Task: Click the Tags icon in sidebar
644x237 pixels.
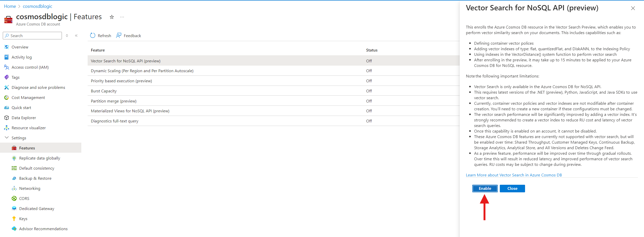Action: pyautogui.click(x=7, y=77)
